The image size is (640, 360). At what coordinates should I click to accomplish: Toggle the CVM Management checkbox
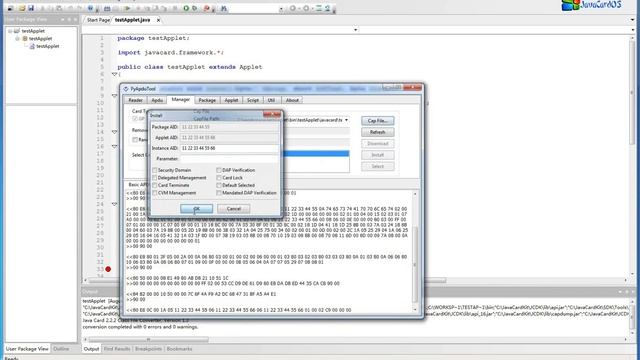(154, 193)
